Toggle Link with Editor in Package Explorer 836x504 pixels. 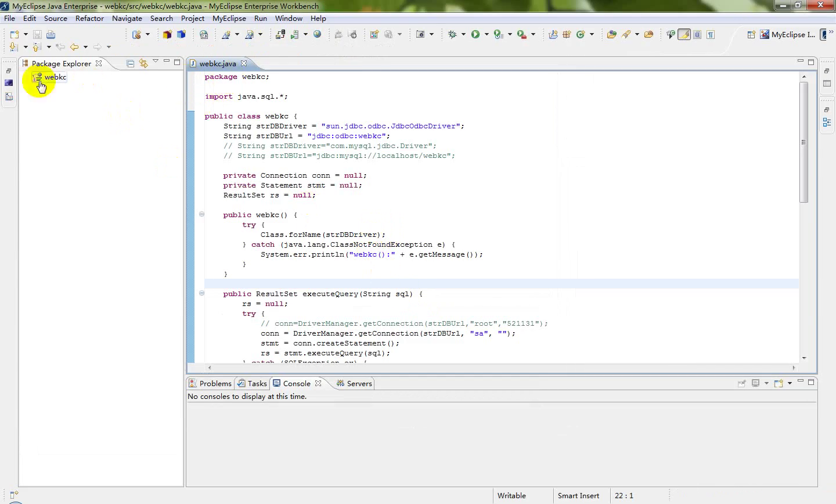pos(143,63)
